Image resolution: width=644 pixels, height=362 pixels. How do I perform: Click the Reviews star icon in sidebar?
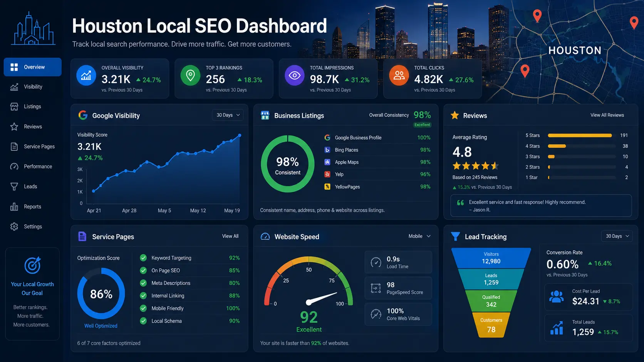tap(14, 127)
